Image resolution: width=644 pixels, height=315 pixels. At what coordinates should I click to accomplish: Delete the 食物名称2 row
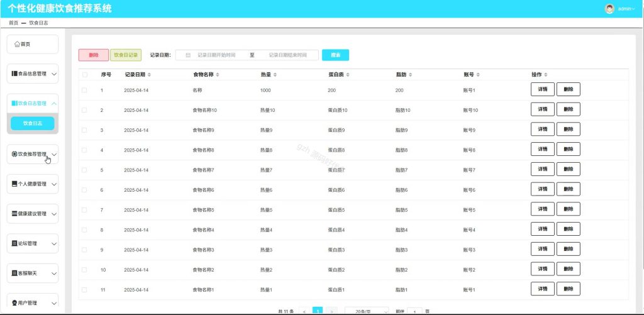569,269
